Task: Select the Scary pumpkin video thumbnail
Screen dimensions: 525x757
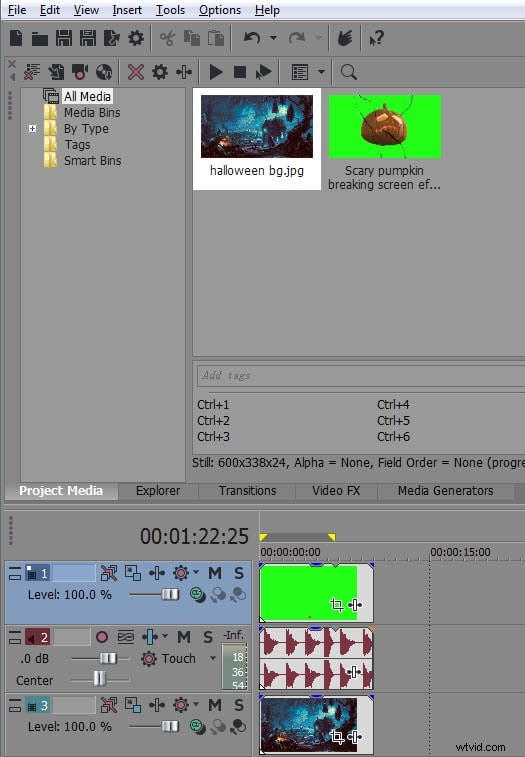Action: pyautogui.click(x=384, y=126)
